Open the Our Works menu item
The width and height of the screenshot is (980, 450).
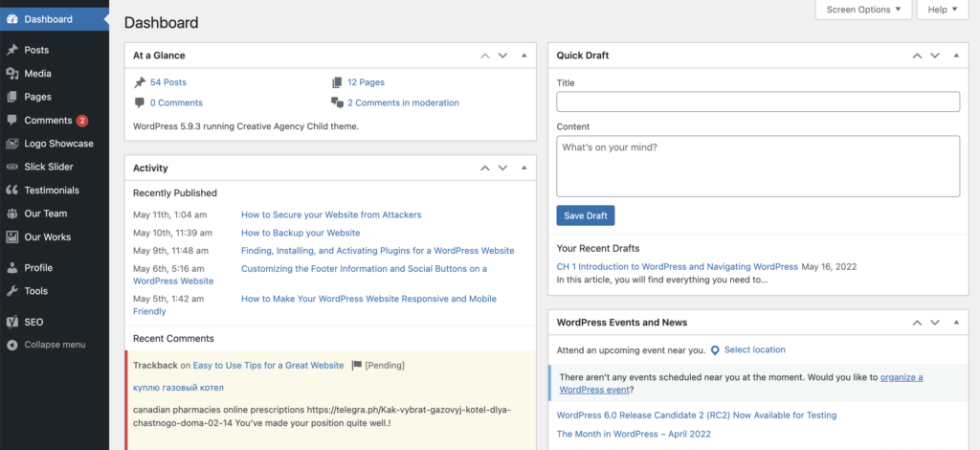pos(55,236)
